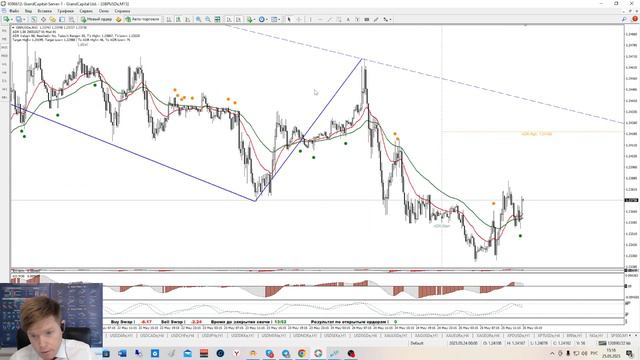Open the Справка menu
This screenshot has width=640, height=360.
[x=122, y=11]
